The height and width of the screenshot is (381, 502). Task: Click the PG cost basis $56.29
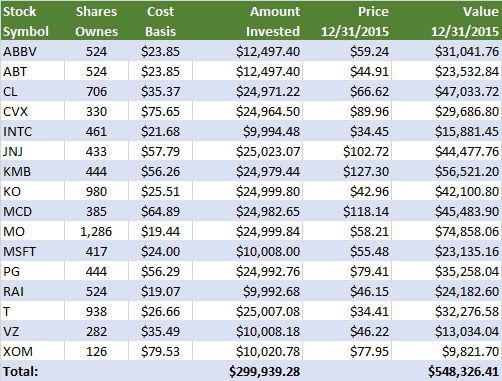tap(160, 271)
